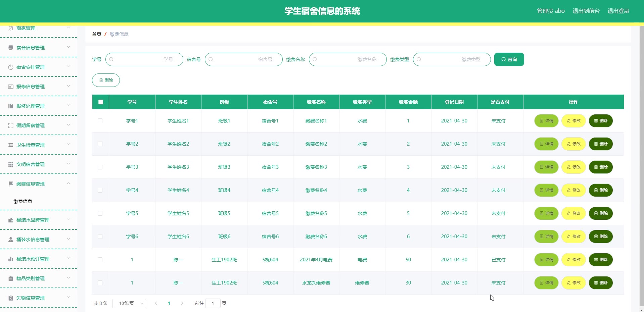Open 缴费信息 submenu item
The height and width of the screenshot is (312, 644).
tap(23, 201)
